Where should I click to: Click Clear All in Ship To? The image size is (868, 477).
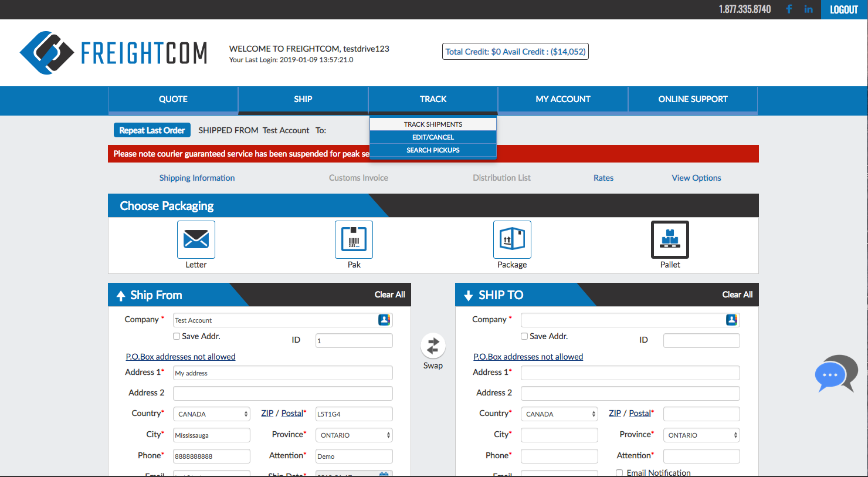(737, 295)
